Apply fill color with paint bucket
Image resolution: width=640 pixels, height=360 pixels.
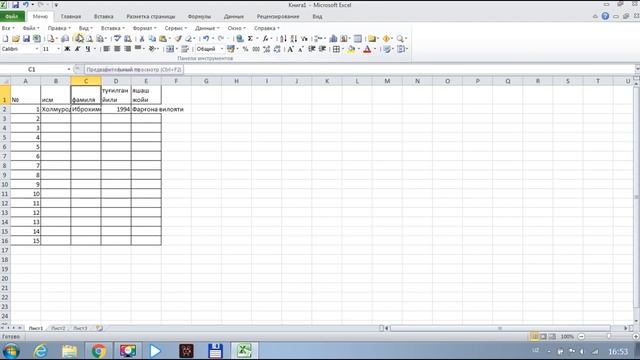click(x=351, y=49)
